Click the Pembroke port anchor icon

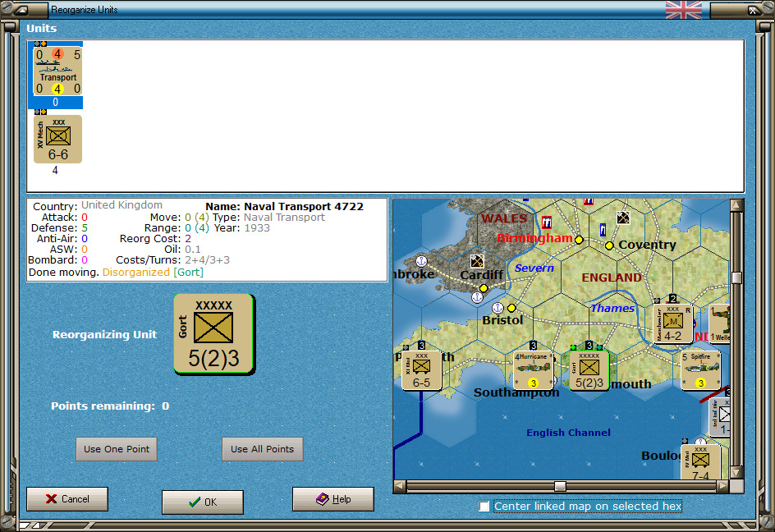click(x=421, y=260)
